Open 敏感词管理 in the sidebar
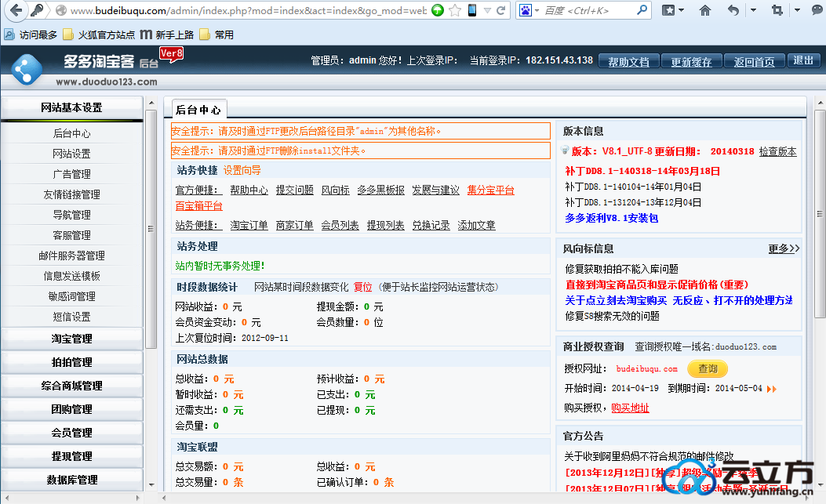The width and height of the screenshot is (826, 504). 71,296
